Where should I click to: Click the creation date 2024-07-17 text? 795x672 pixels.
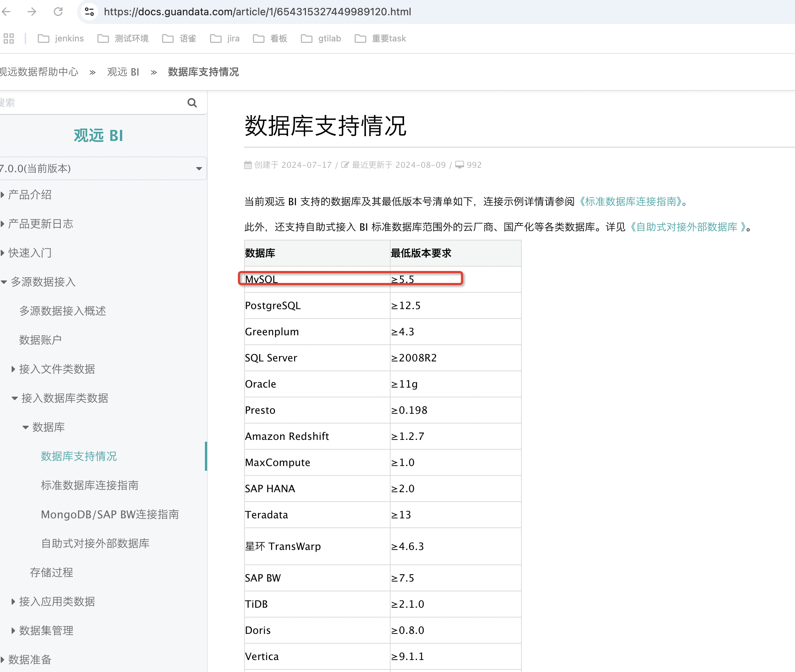click(x=307, y=165)
